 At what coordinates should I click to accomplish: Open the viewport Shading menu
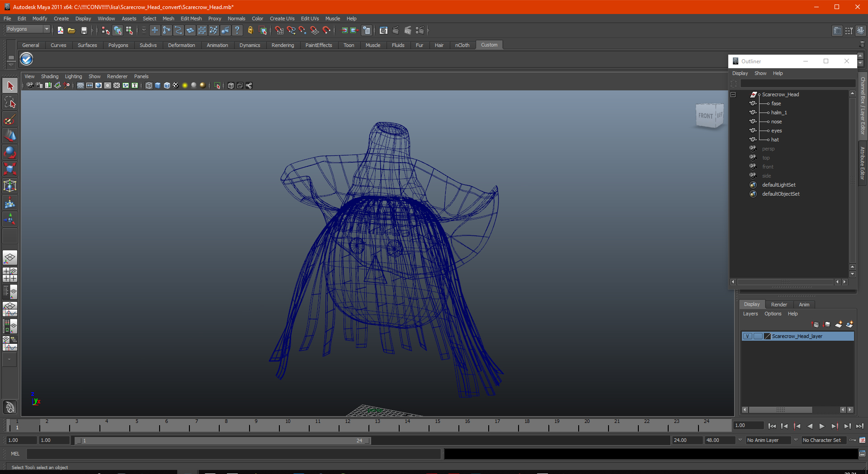point(50,76)
